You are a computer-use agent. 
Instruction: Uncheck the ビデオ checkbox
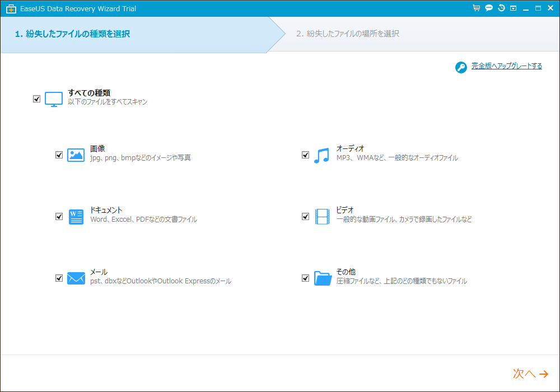305,216
